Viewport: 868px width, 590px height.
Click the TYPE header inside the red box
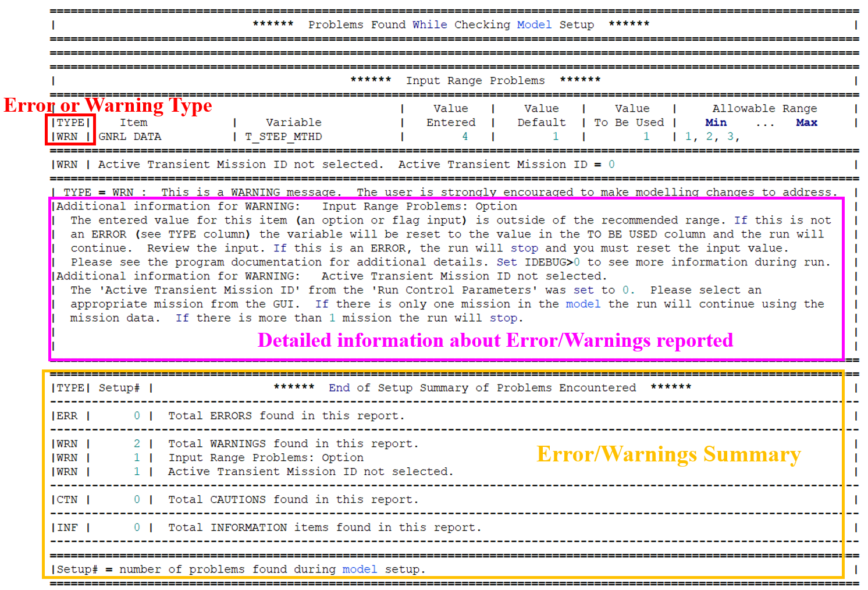(x=70, y=122)
